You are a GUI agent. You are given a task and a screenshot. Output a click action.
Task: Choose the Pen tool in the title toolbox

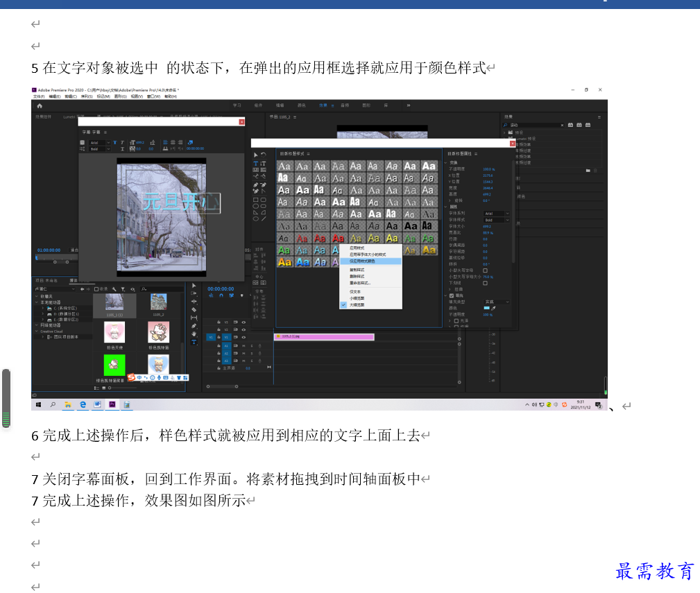pos(256,184)
